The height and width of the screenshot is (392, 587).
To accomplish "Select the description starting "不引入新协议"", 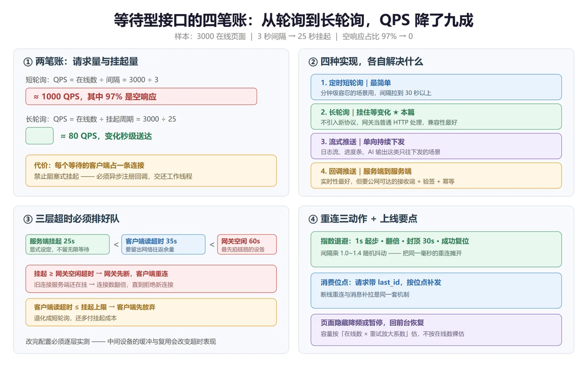I will point(389,122).
